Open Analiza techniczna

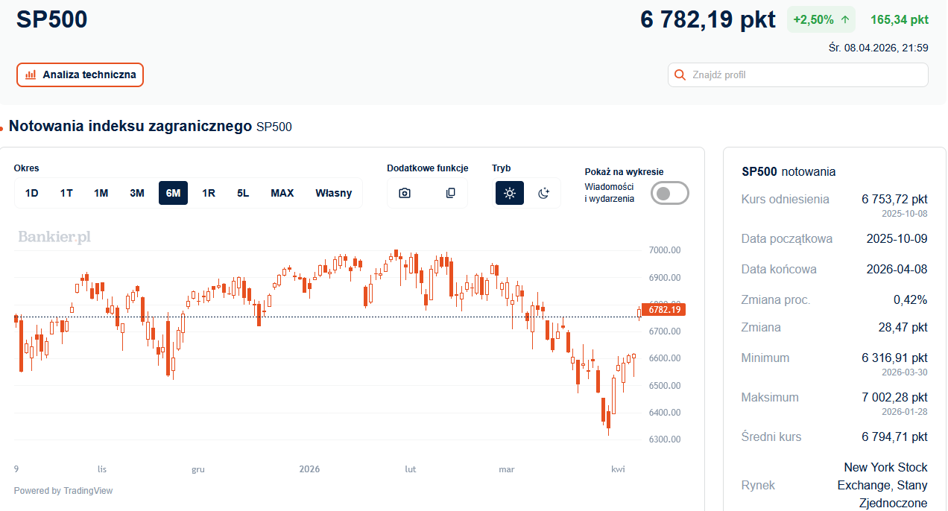tap(80, 75)
